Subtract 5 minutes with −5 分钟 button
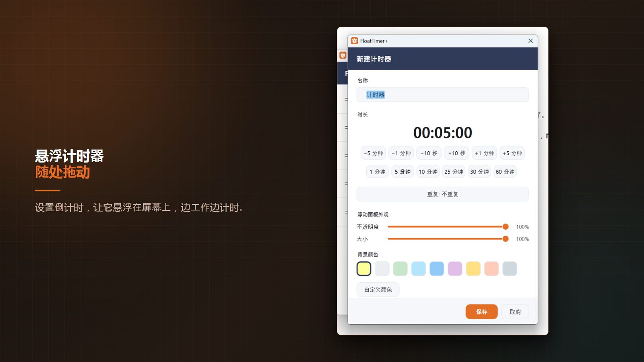This screenshot has height=362, width=644. 373,153
